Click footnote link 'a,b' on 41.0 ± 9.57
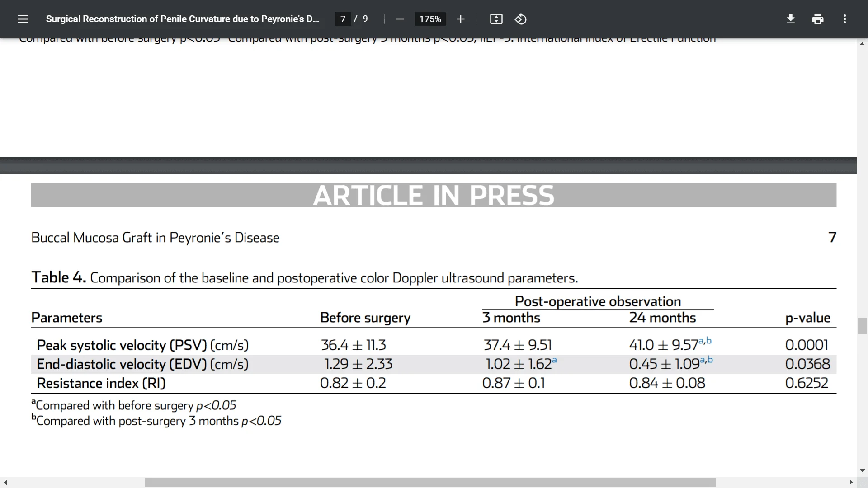The width and height of the screenshot is (868, 488). coord(705,341)
